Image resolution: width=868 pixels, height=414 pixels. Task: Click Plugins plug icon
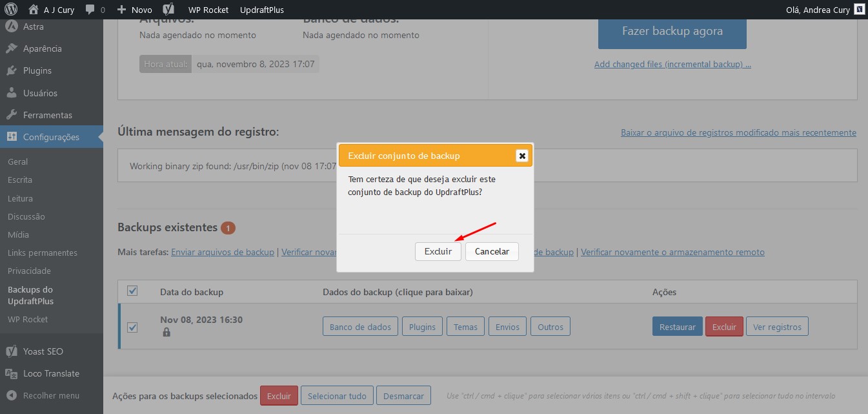(11, 70)
